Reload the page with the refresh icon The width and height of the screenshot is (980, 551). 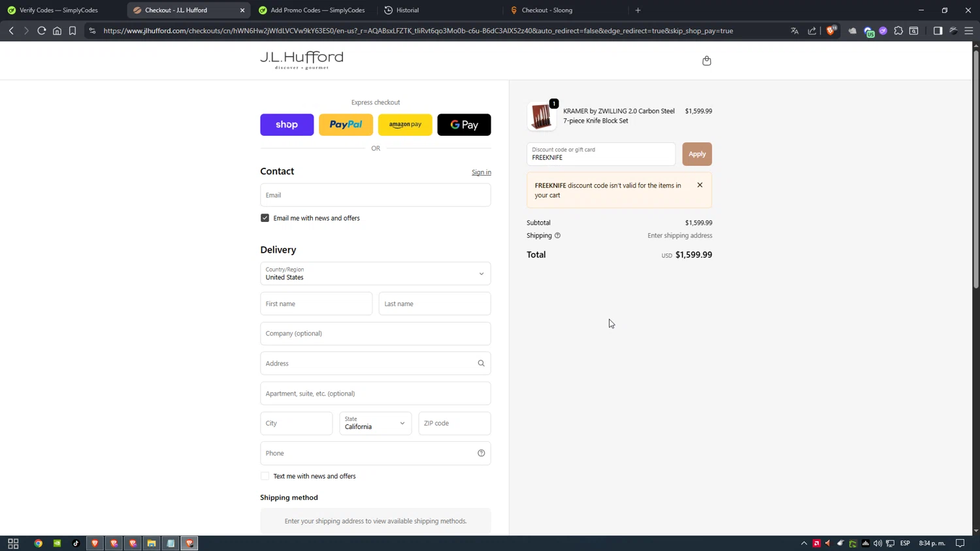(x=41, y=31)
